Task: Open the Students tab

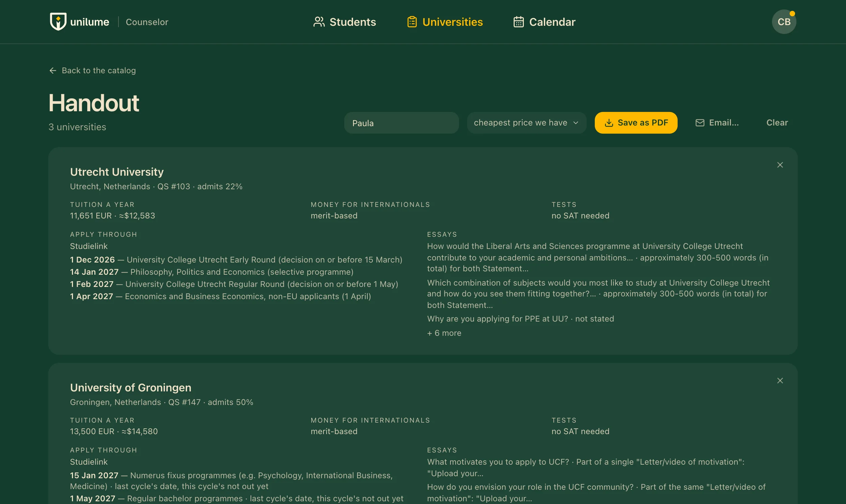Action: (x=344, y=22)
